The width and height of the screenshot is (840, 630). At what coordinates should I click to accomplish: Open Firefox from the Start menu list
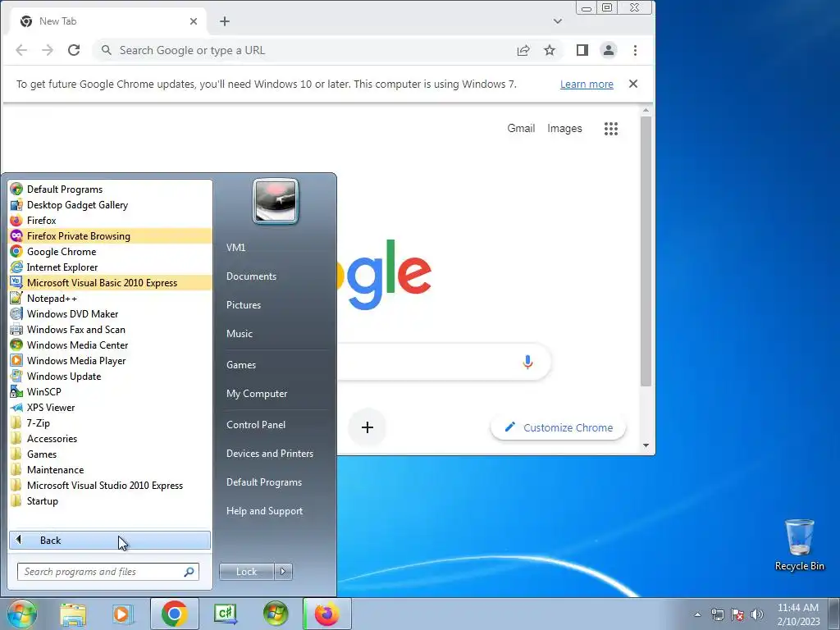tap(111, 220)
